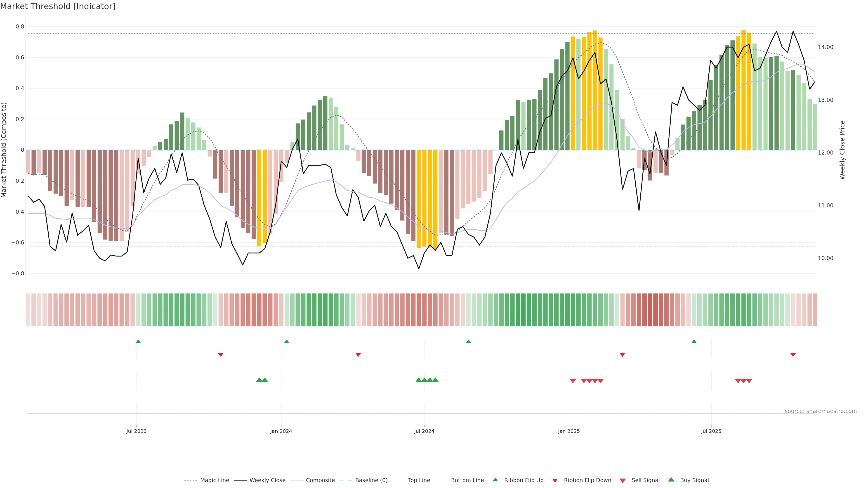The height and width of the screenshot is (488, 868).
Task: Click the source: sharemaestro.com text
Action: coord(821,411)
